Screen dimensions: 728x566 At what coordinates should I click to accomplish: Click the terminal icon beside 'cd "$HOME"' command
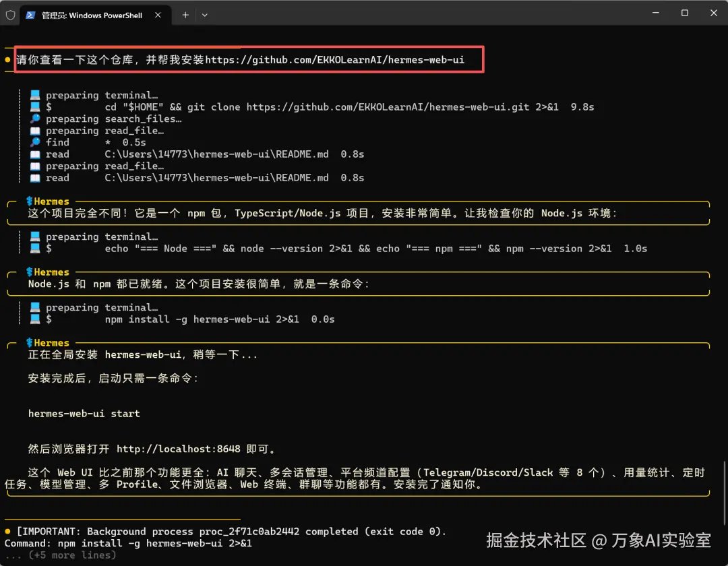35,106
